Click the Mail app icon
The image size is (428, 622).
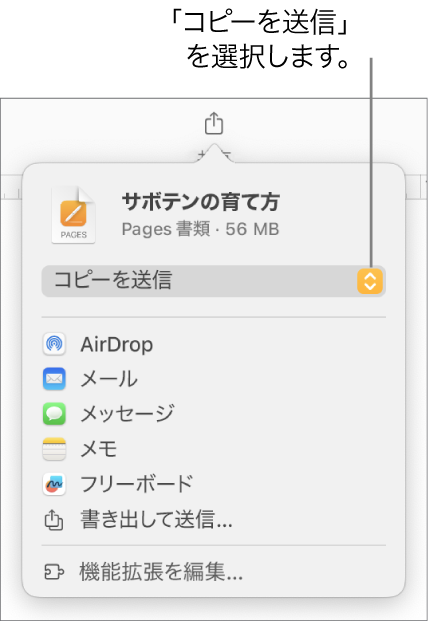(x=54, y=379)
